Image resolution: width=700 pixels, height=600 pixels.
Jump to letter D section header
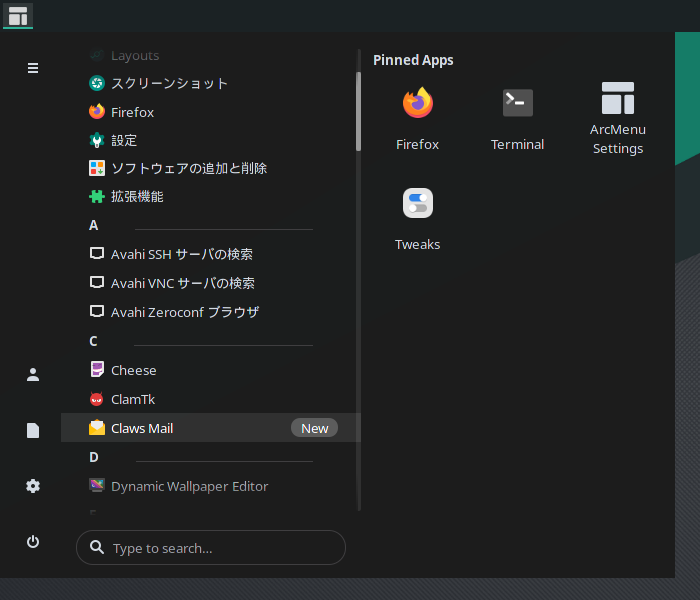point(94,457)
